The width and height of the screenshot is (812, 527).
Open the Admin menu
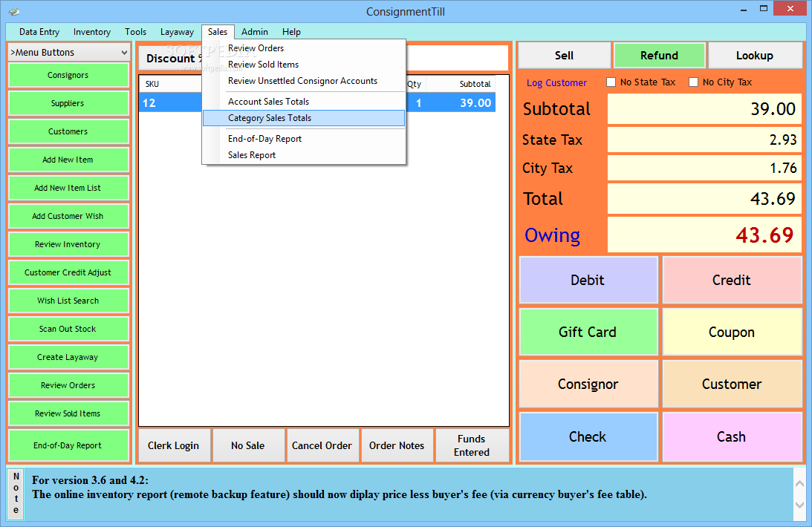pos(255,32)
